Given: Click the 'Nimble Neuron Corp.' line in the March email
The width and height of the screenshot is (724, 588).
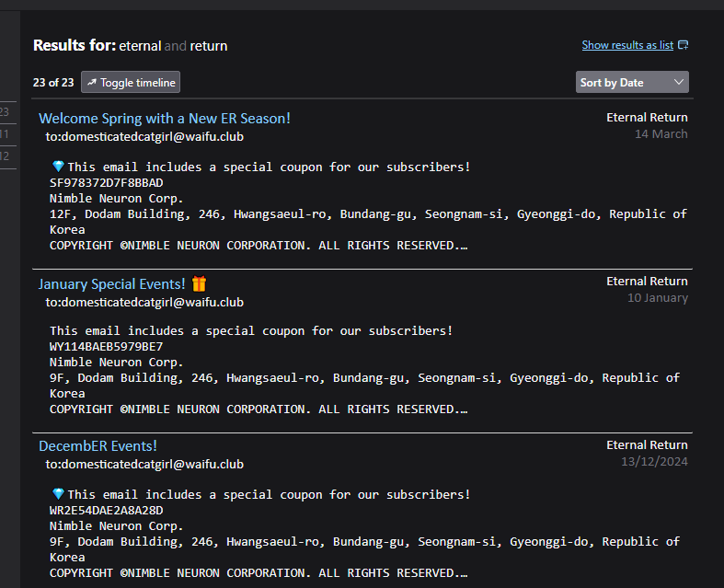Looking at the screenshot, I should coord(116,199).
